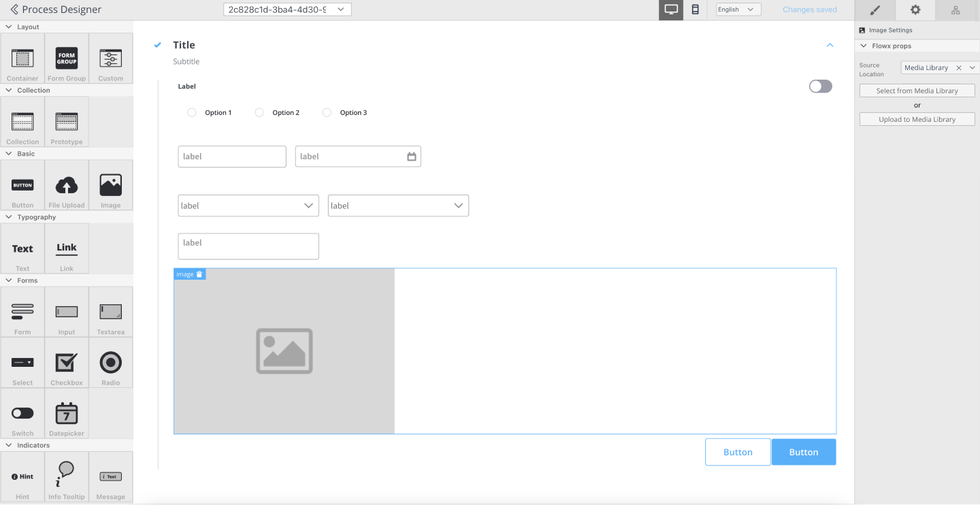
Task: Select the Datepicker component icon
Action: (67, 414)
